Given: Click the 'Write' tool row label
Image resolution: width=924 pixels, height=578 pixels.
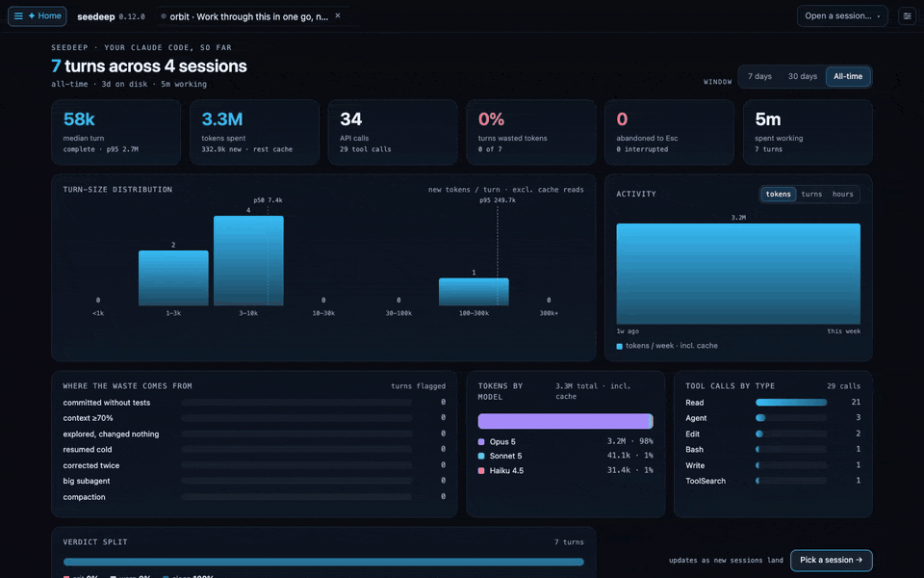Looking at the screenshot, I should (695, 465).
